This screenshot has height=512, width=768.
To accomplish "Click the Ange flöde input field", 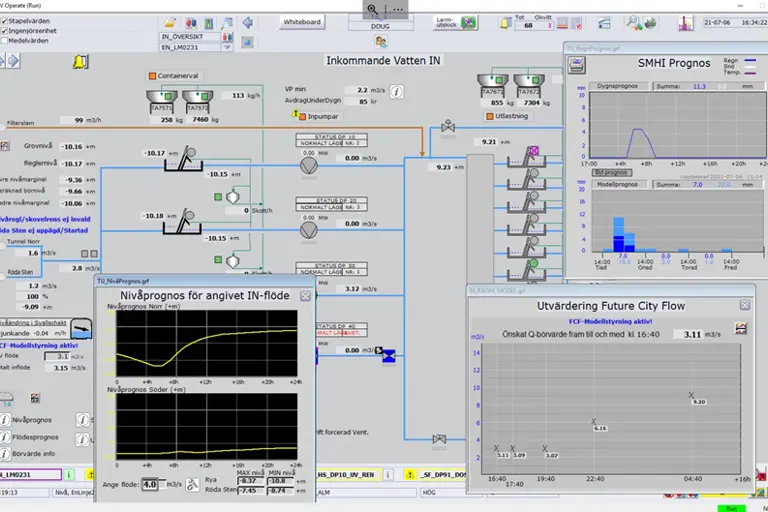I will (x=150, y=484).
